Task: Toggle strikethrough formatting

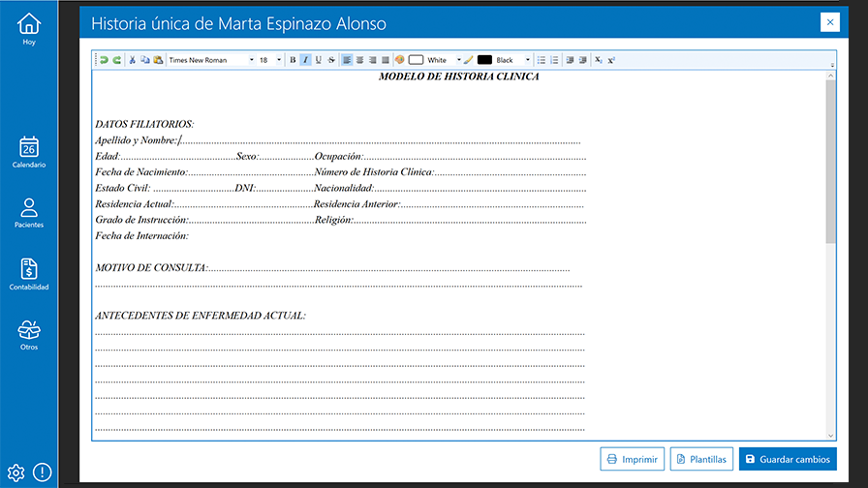Action: coord(331,60)
